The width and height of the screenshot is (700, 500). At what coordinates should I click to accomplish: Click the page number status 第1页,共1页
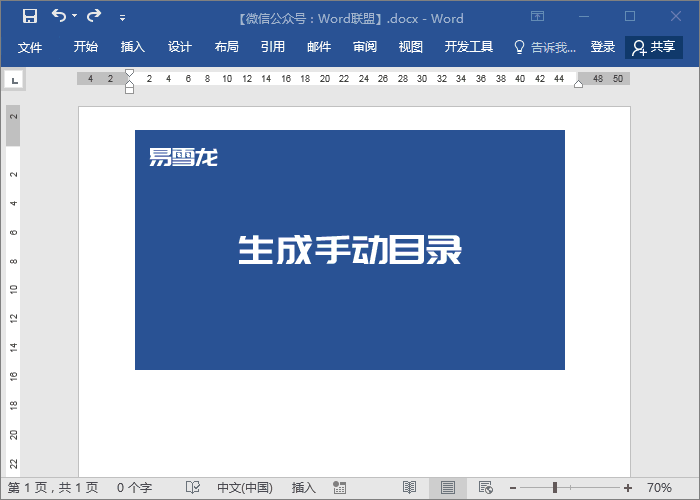pos(53,488)
